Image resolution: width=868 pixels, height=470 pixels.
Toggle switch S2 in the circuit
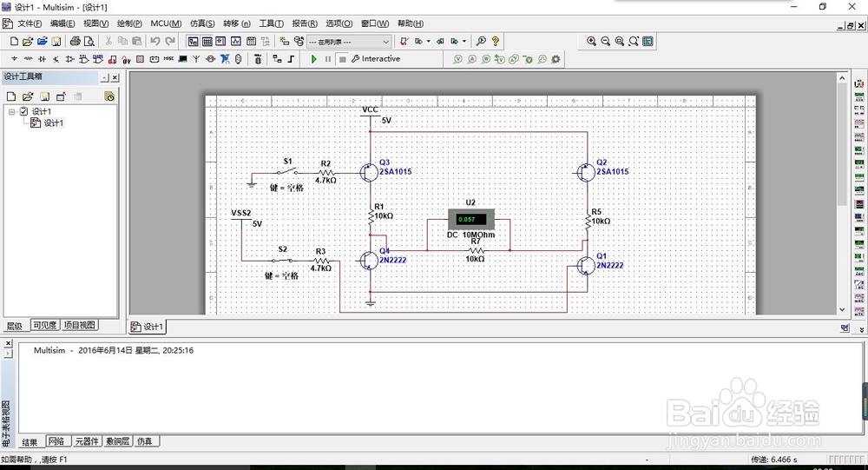[283, 259]
